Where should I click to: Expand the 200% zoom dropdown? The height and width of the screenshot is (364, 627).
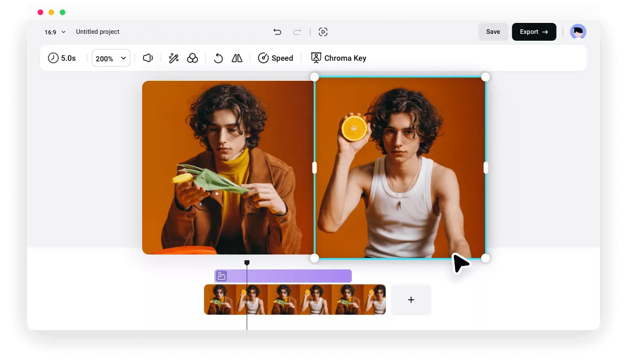(x=111, y=58)
